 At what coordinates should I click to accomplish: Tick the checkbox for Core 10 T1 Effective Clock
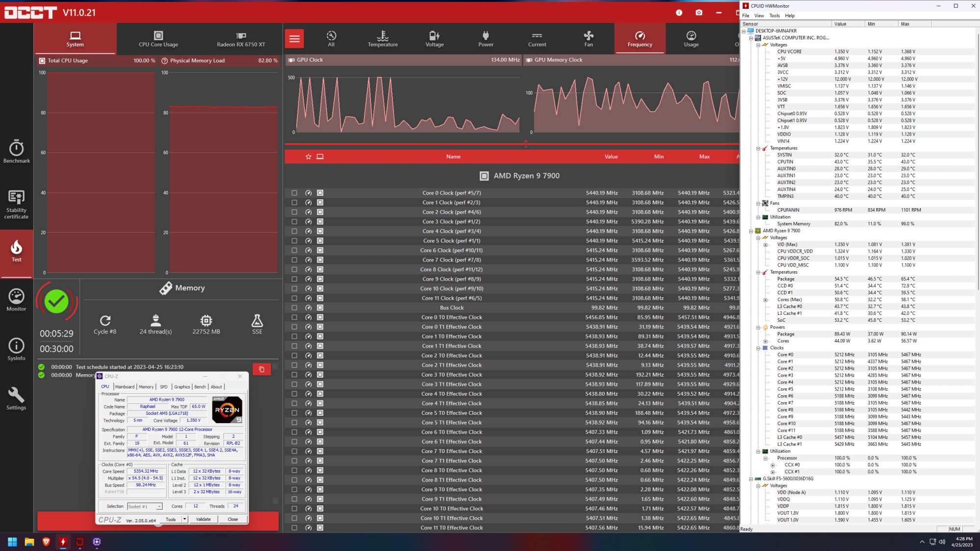click(x=294, y=518)
